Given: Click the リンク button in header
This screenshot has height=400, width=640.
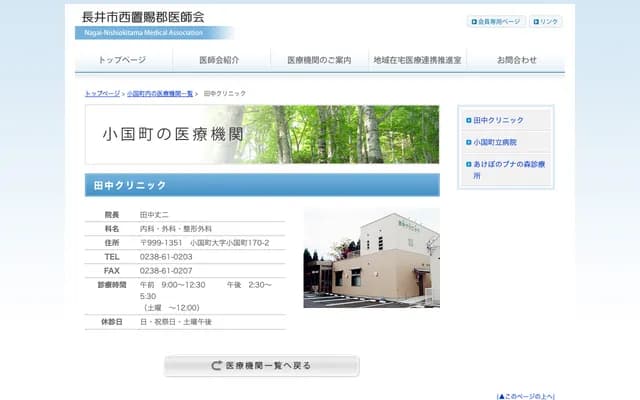Looking at the screenshot, I should pos(545,21).
